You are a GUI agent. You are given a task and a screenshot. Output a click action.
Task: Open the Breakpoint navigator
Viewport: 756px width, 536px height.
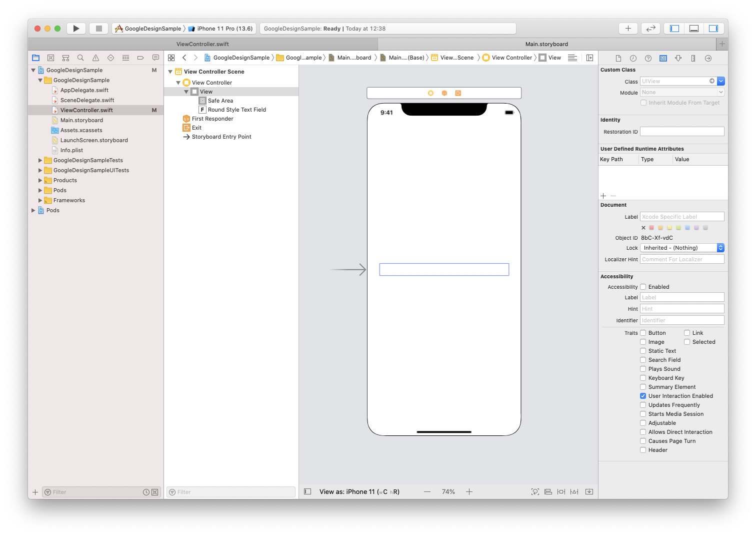[140, 58]
